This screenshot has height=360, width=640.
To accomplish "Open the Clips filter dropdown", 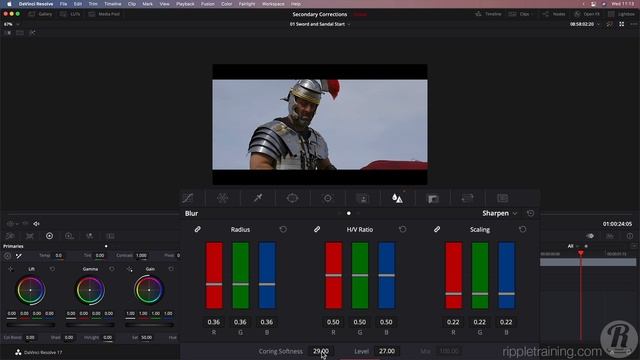I will (x=521, y=14).
